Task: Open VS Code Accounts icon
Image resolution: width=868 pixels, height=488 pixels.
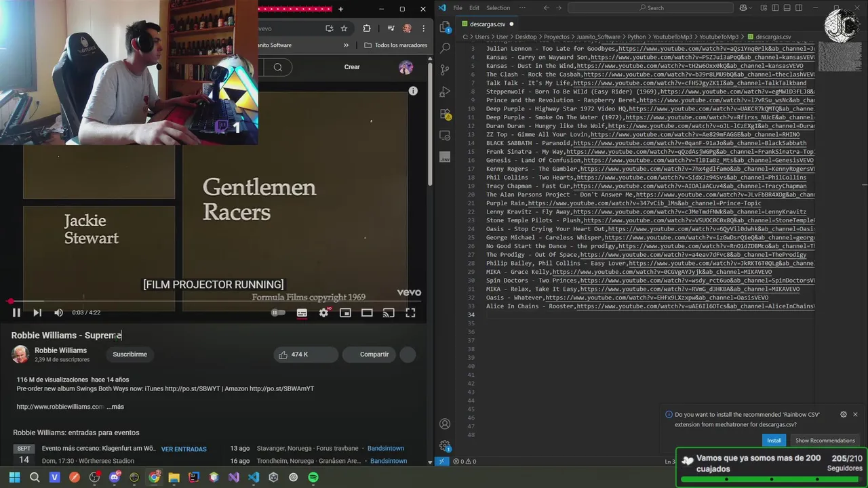Action: (445, 424)
